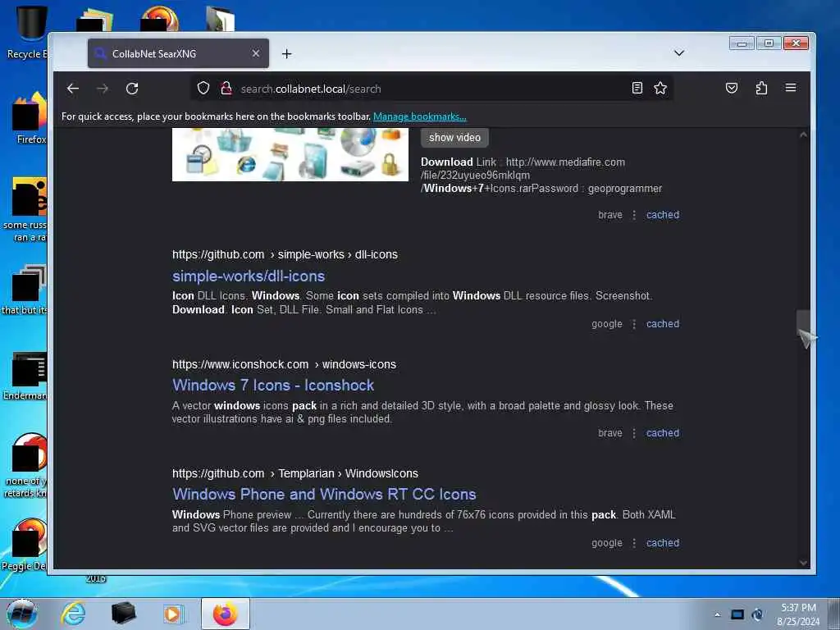Open the extensions puzzle icon
Screen dimensions: 840x630
point(761,88)
